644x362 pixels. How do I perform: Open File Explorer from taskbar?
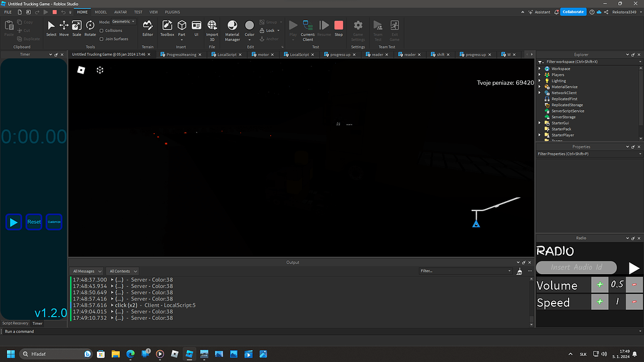point(116,354)
